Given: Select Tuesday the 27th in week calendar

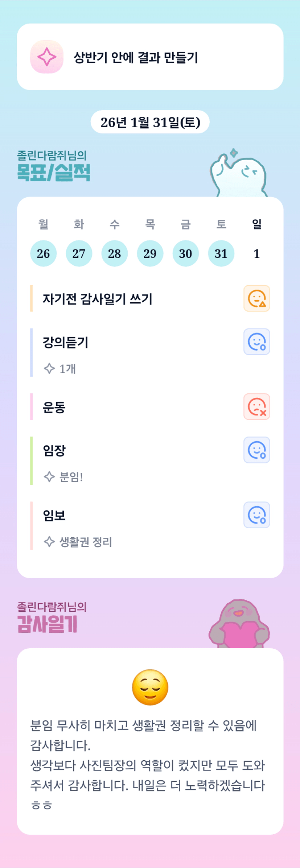Looking at the screenshot, I should point(79,253).
